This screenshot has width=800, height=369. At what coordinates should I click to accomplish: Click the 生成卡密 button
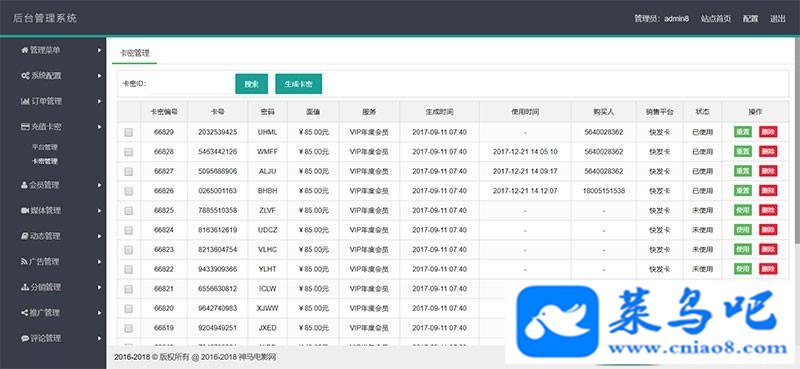click(x=298, y=84)
